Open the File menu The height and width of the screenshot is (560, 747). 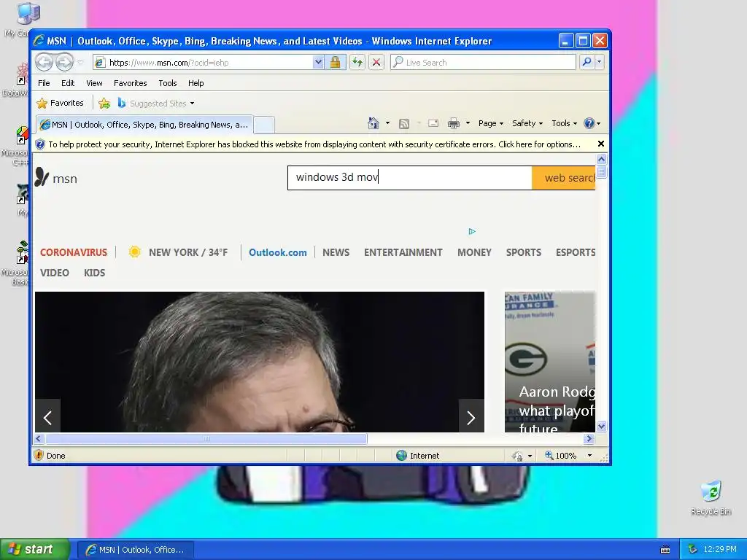[x=44, y=83]
